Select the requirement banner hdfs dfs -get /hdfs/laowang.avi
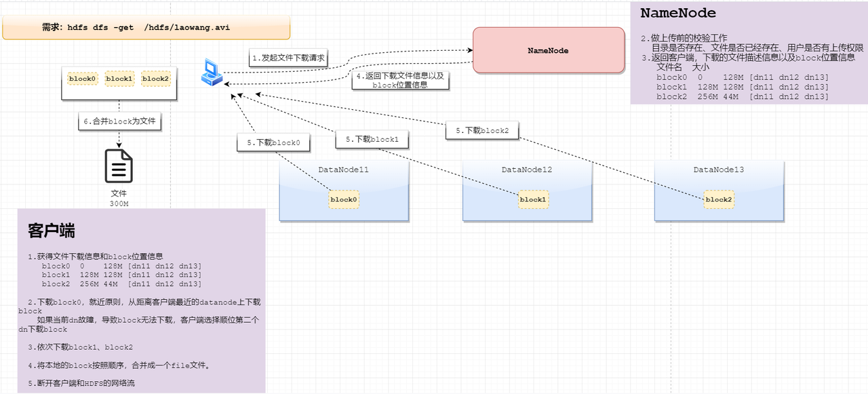Screen dimensions: 868x394 point(146,28)
